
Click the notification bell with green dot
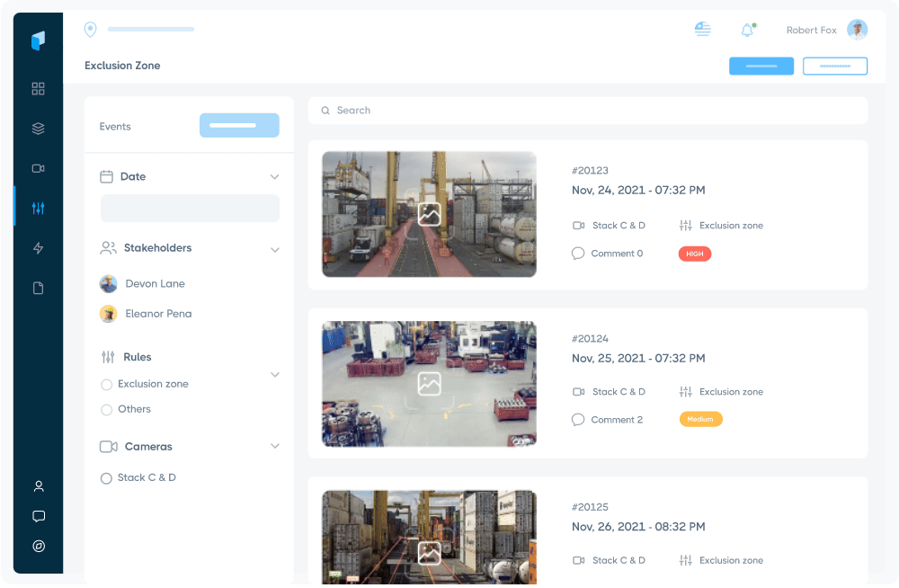pyautogui.click(x=746, y=29)
